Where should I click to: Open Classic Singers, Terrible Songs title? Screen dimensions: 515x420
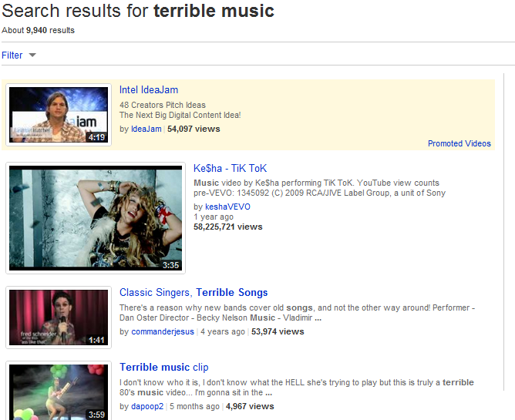(194, 292)
